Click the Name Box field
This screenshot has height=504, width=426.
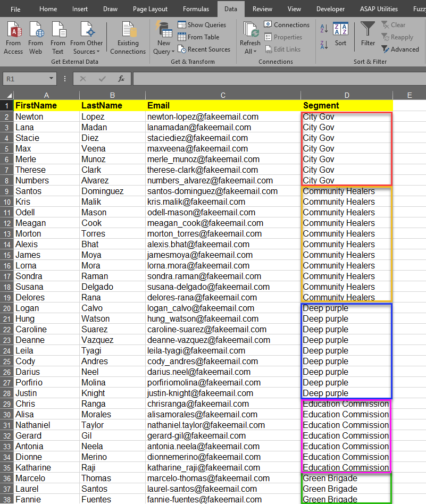click(x=26, y=79)
